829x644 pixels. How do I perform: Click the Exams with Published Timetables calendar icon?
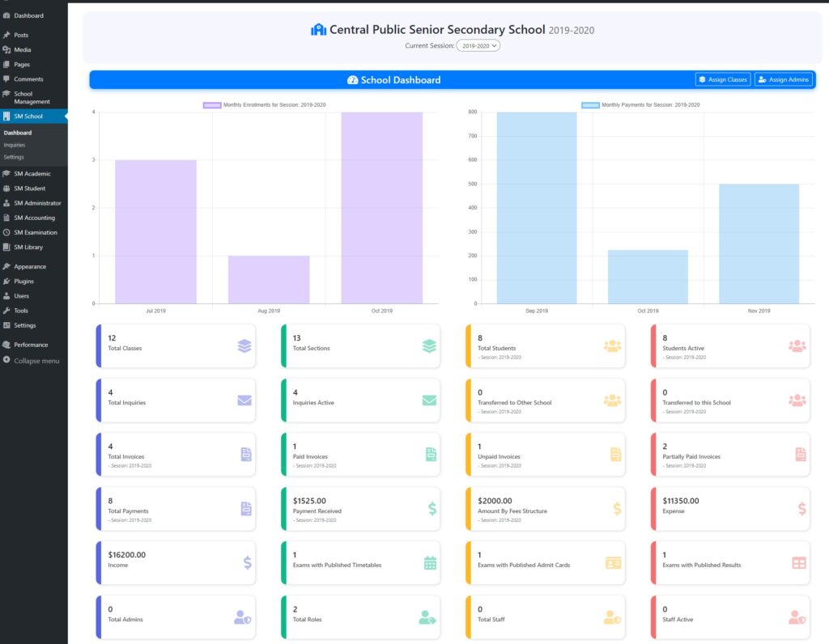pos(430,562)
